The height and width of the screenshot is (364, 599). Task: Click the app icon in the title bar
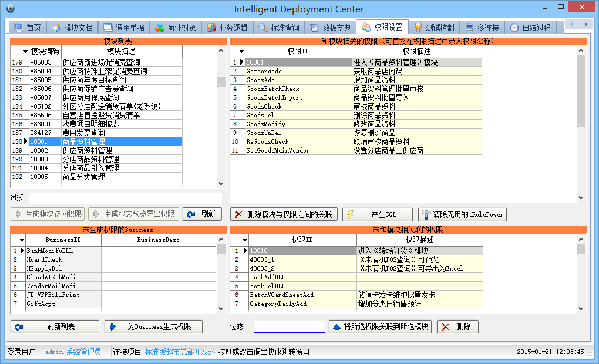[11, 8]
